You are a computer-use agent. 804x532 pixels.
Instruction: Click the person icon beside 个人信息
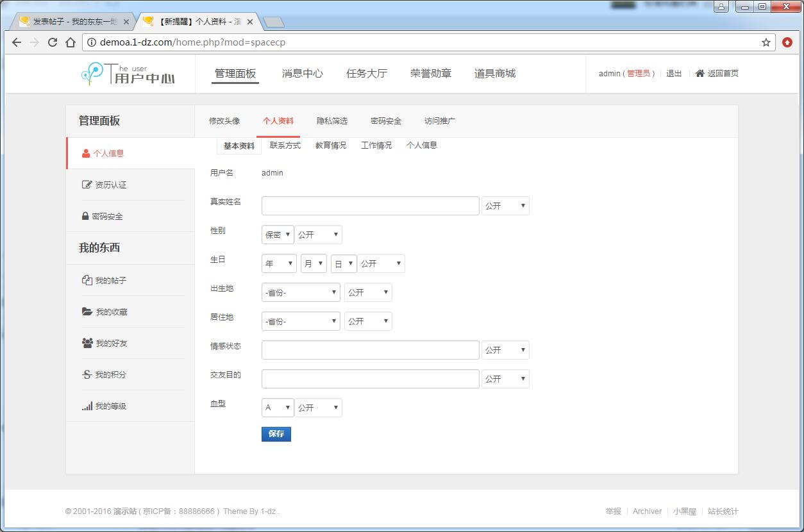point(86,153)
